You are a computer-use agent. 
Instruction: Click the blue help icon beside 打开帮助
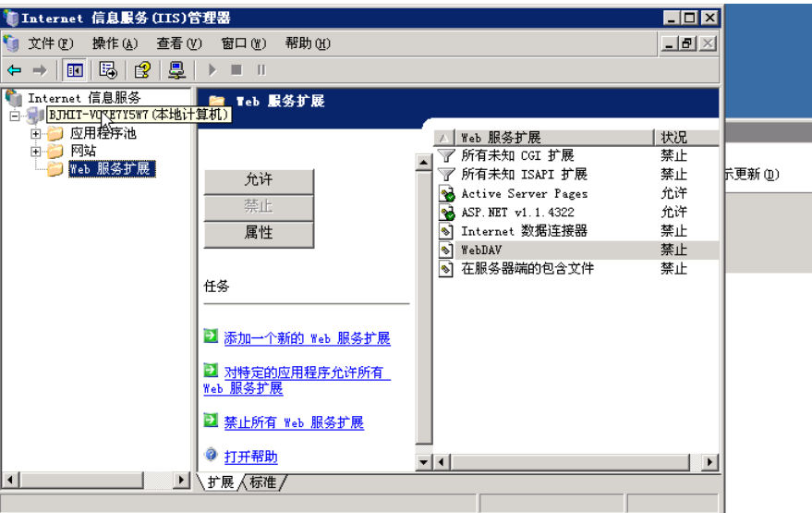[211, 455]
